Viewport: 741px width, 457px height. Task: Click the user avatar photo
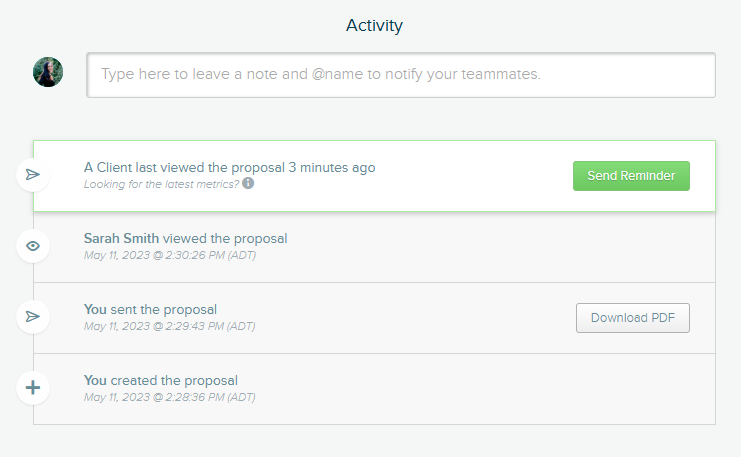[x=48, y=72]
